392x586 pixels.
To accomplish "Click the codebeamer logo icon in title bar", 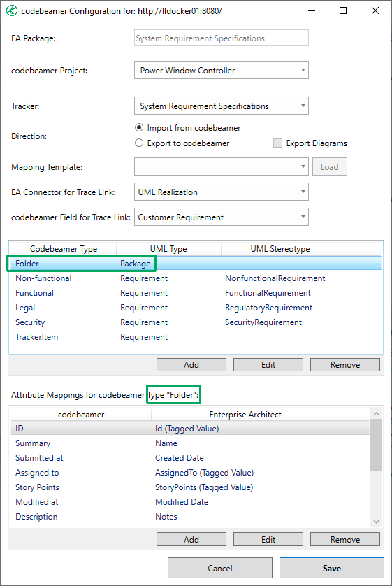I will (12, 10).
